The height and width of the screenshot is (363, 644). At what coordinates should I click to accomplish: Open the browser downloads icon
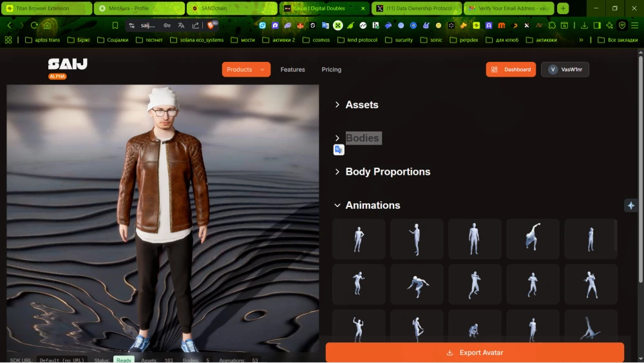pyautogui.click(x=584, y=26)
